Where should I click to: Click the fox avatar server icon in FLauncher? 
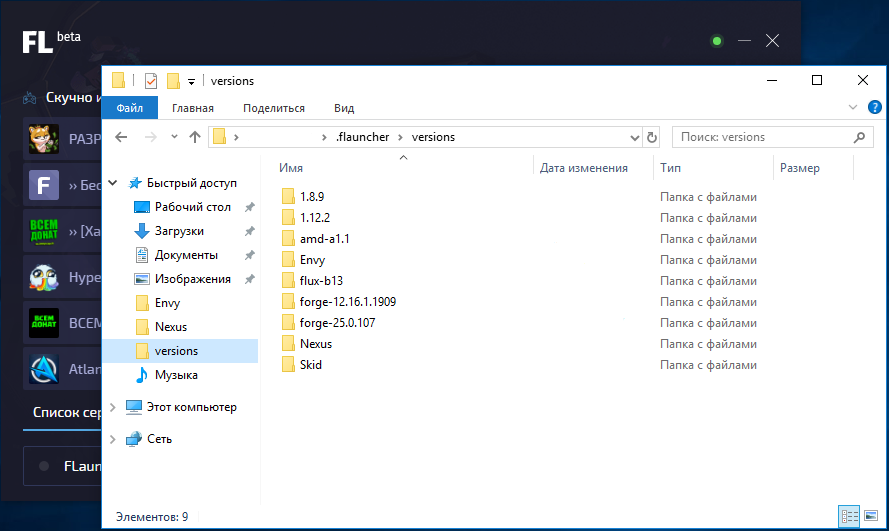(44, 139)
